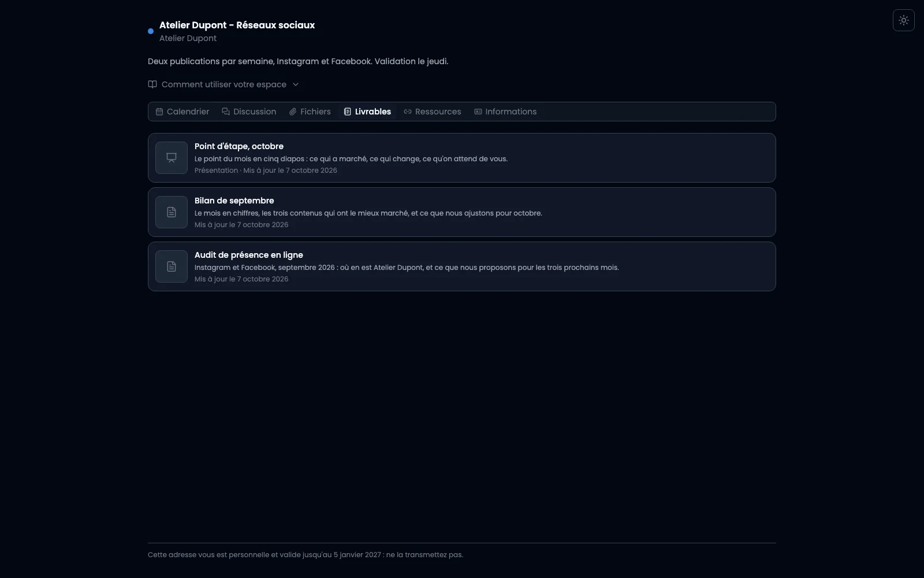Switch to the Calendrier tab
This screenshot has height=578, width=924.
182,112
